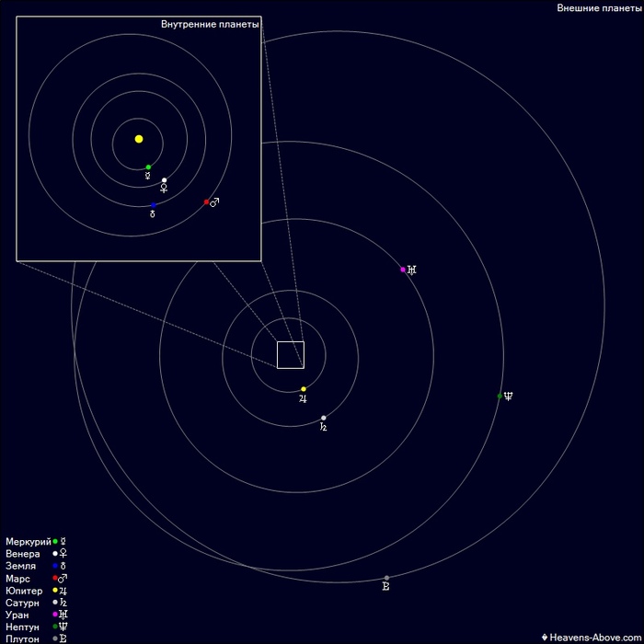Viewport: 644px width, 644px height.
Task: Select the green Mercury dot on its orbit
Action: [148, 167]
